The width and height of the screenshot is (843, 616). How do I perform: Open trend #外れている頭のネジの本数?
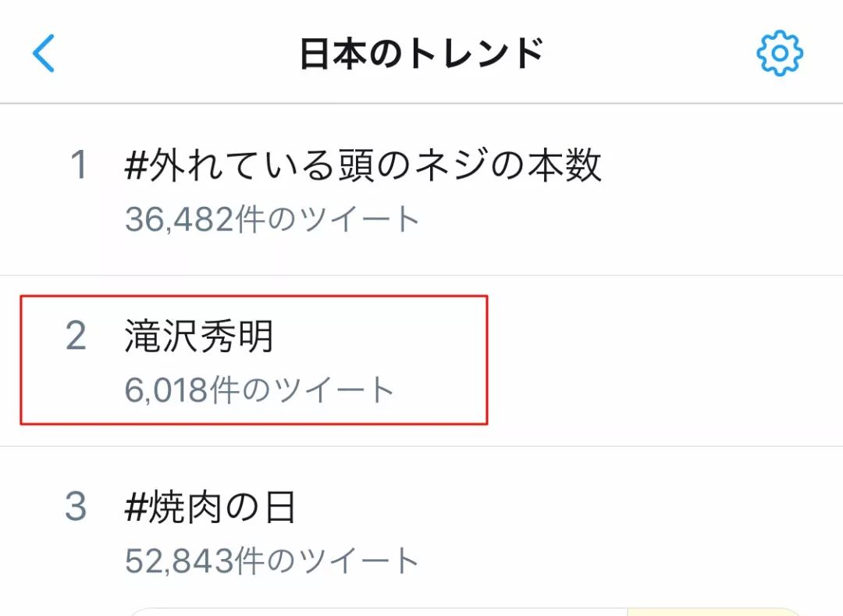click(x=363, y=165)
